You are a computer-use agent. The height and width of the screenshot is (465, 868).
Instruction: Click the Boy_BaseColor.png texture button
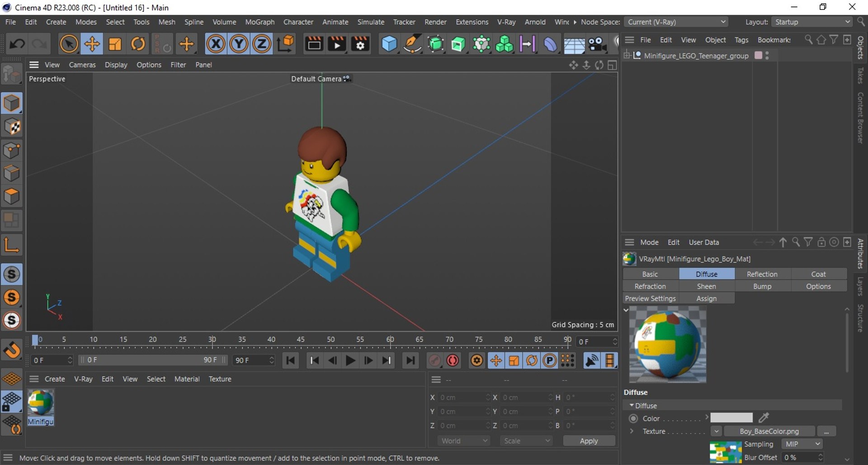click(x=769, y=432)
